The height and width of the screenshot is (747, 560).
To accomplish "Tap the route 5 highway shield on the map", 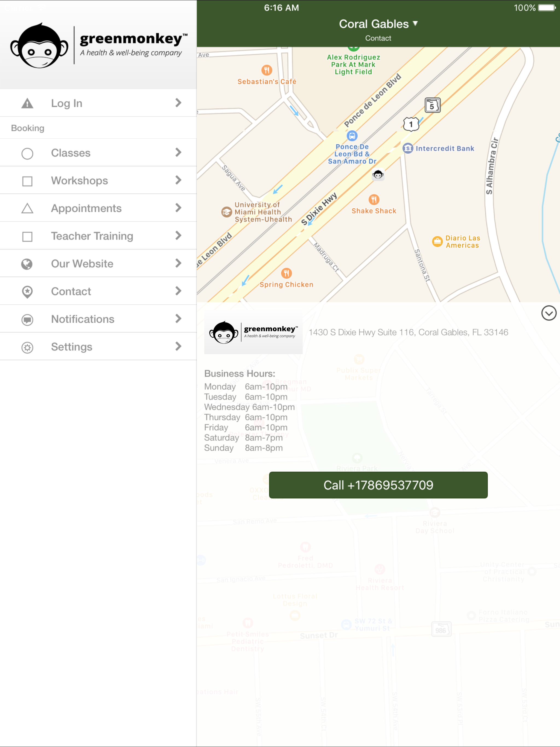I will [x=432, y=105].
